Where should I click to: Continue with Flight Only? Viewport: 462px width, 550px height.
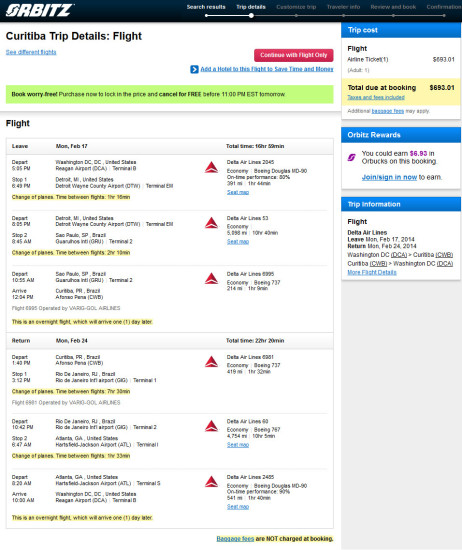click(294, 55)
